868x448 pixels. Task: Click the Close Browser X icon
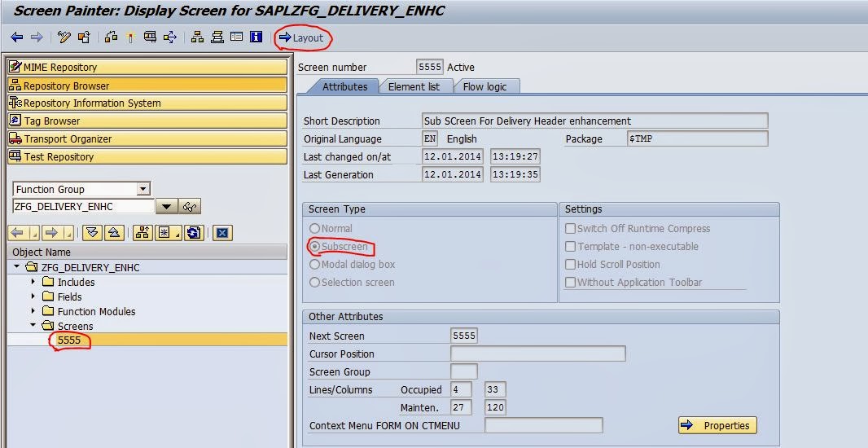222,233
